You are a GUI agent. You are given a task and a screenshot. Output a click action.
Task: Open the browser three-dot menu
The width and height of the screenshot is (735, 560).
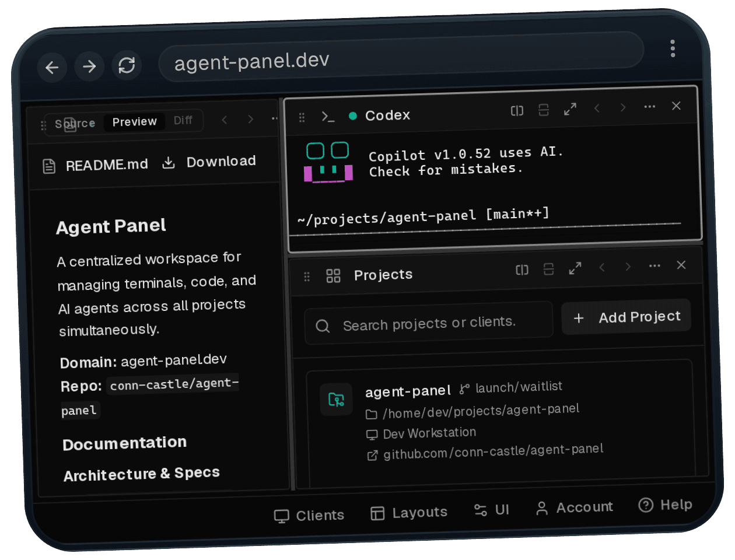click(673, 48)
